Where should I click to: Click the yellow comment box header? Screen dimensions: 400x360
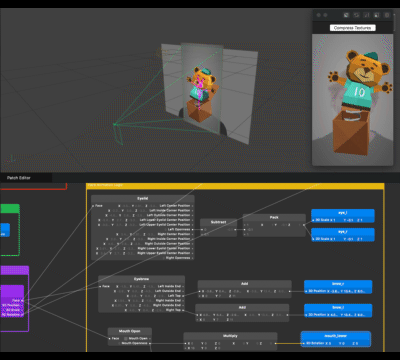pyautogui.click(x=235, y=186)
